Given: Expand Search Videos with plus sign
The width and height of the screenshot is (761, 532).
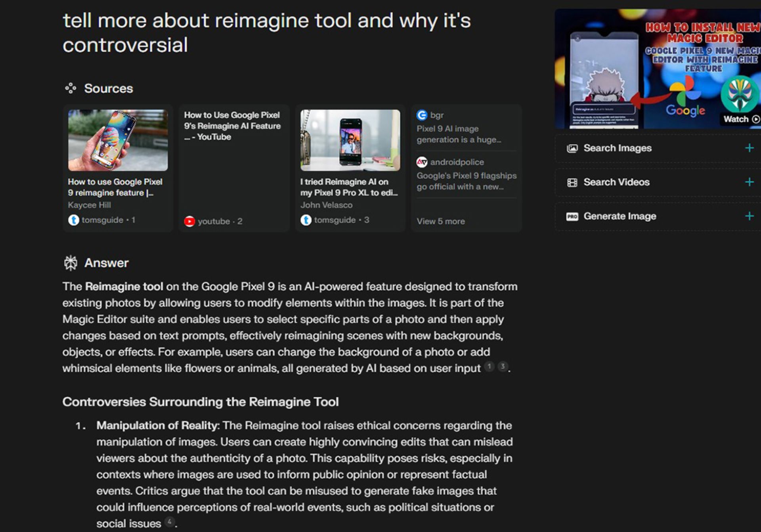Looking at the screenshot, I should pyautogui.click(x=749, y=182).
